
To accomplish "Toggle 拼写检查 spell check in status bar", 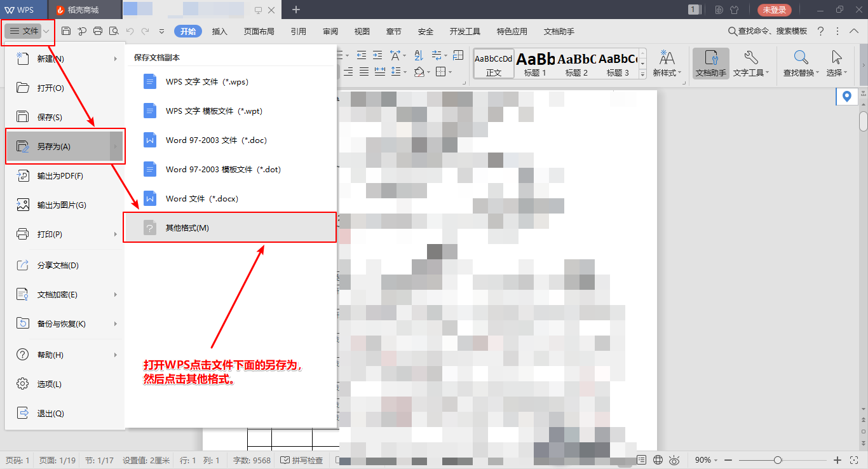I will (301, 459).
